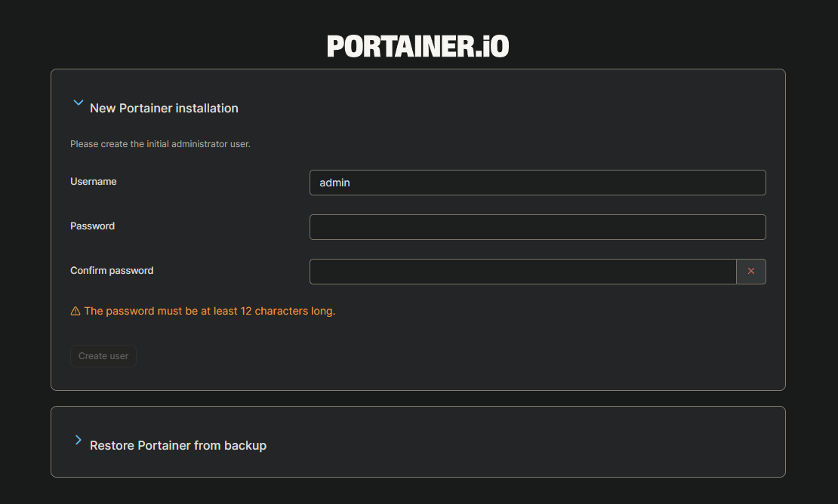This screenshot has height=504, width=838.
Task: Expand the Restore Portainer from backup chevron
Action: pos(78,440)
